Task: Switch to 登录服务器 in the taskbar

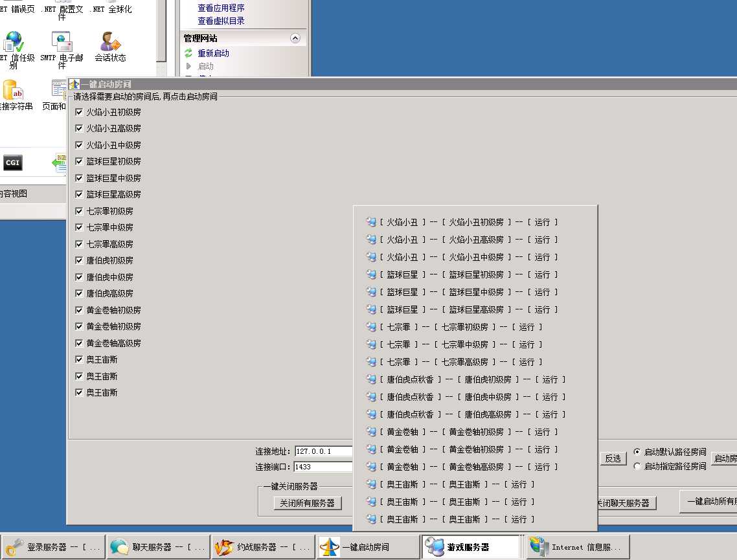Action: tap(52, 547)
